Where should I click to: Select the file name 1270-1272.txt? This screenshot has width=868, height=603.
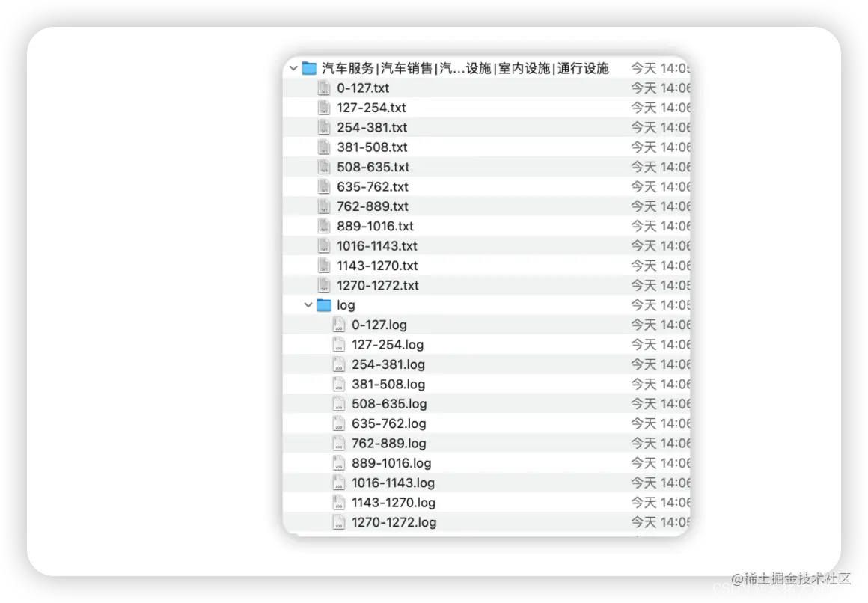point(378,285)
